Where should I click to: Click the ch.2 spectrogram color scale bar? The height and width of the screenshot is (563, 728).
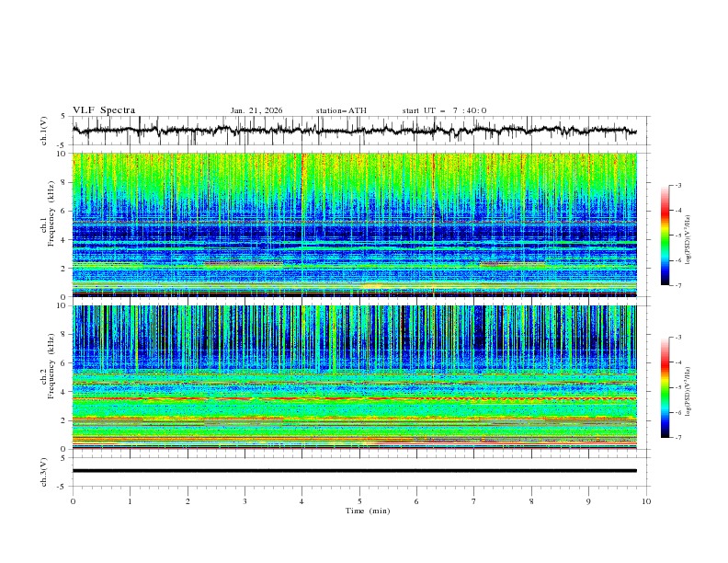[x=665, y=387]
